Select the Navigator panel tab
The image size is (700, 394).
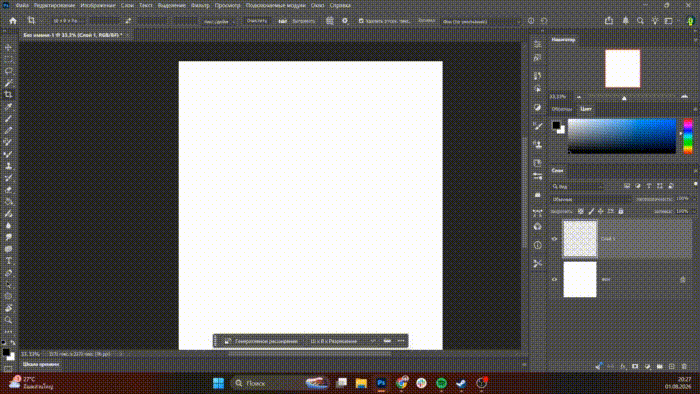point(563,39)
